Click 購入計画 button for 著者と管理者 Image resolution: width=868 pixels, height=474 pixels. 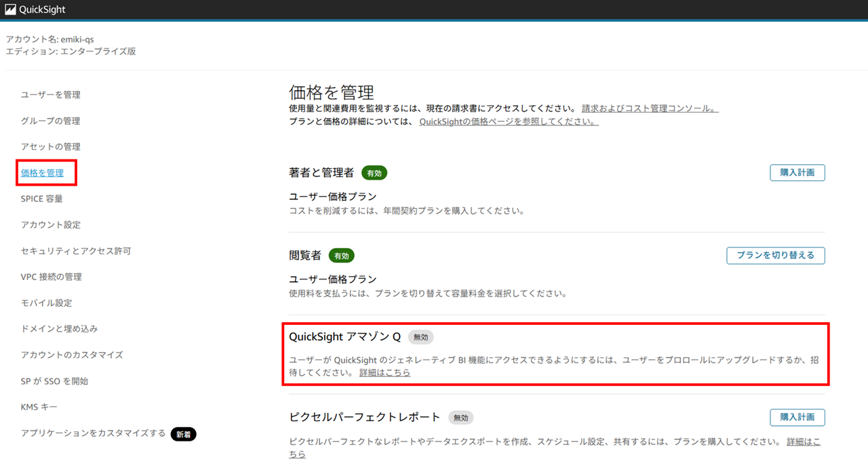(797, 172)
